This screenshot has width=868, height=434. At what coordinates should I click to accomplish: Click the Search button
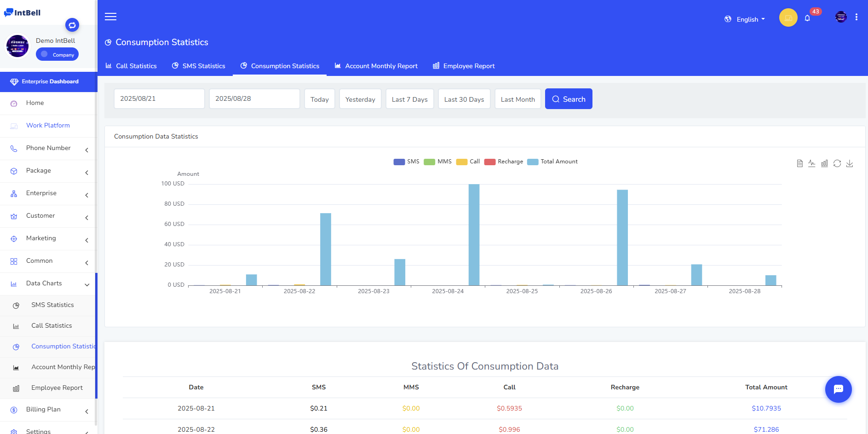(x=569, y=99)
